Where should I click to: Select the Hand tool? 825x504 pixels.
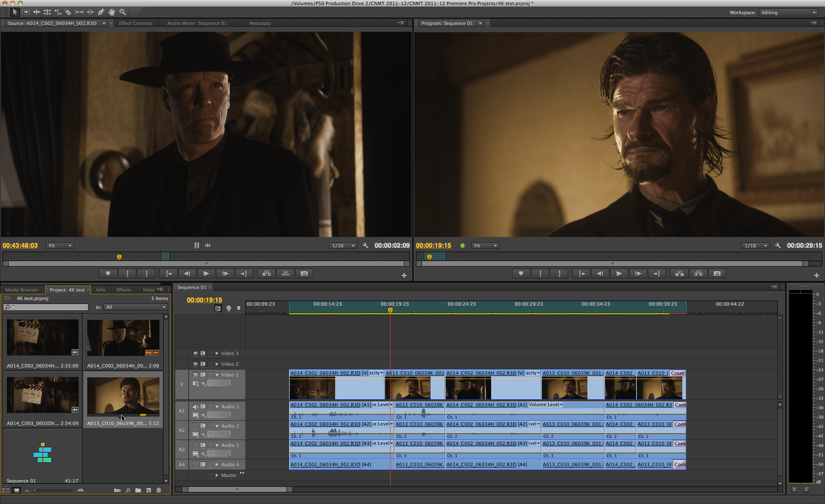point(112,12)
